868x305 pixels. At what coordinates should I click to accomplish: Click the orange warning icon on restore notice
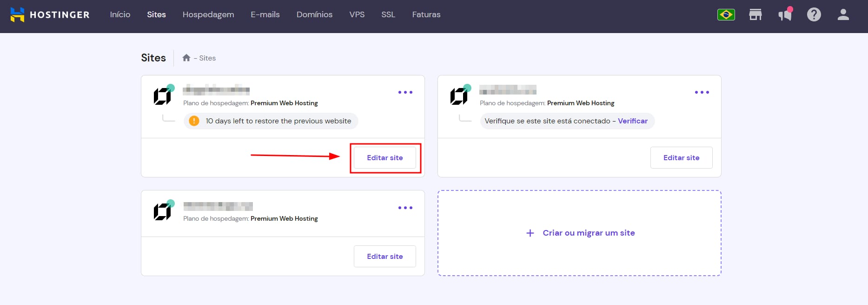(x=194, y=121)
